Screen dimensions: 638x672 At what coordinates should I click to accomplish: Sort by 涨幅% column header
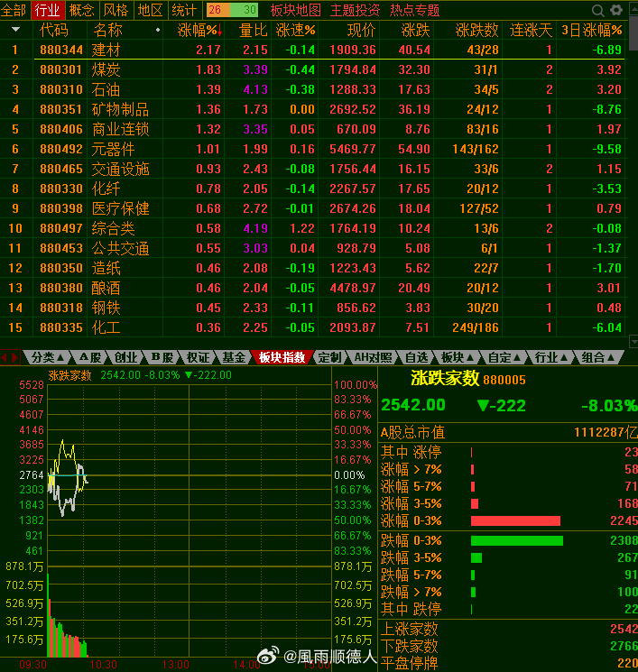[x=199, y=30]
